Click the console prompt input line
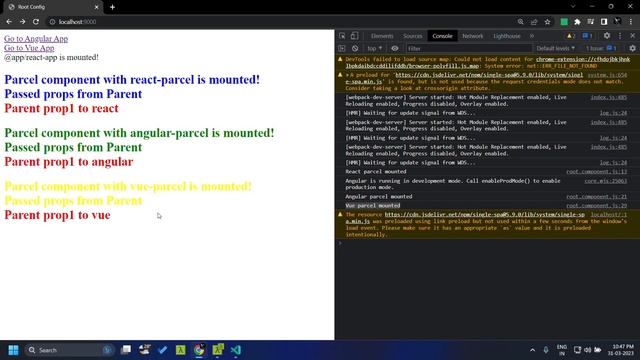Viewport: 640px width, 360px height. pos(488,243)
